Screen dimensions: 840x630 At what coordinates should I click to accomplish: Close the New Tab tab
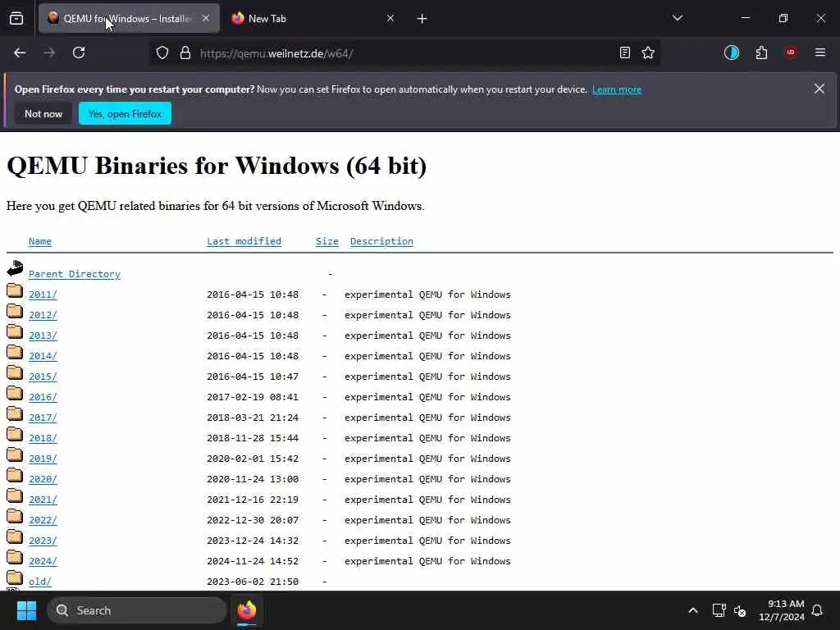point(390,18)
